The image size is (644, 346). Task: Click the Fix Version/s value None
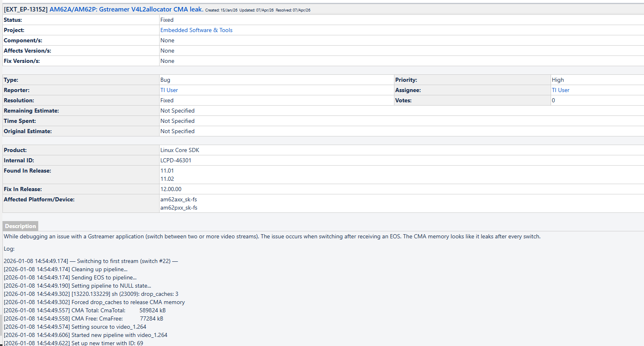click(167, 61)
